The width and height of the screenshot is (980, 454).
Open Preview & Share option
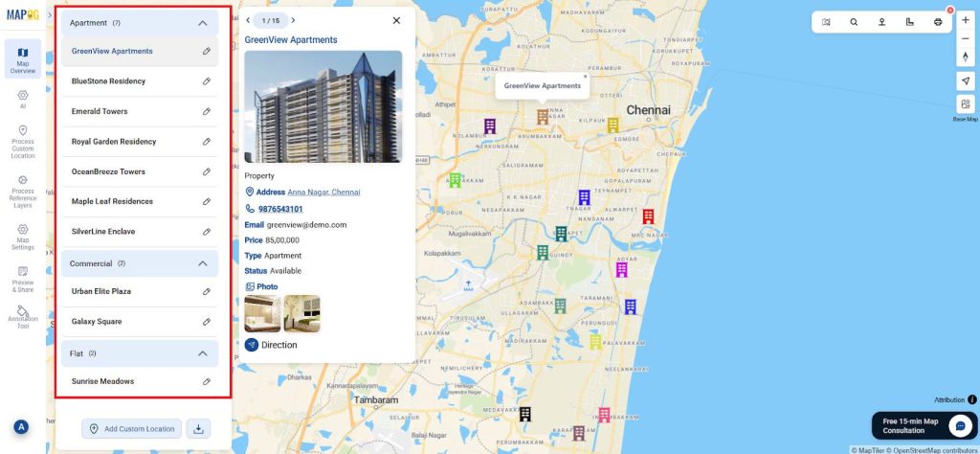point(23,279)
